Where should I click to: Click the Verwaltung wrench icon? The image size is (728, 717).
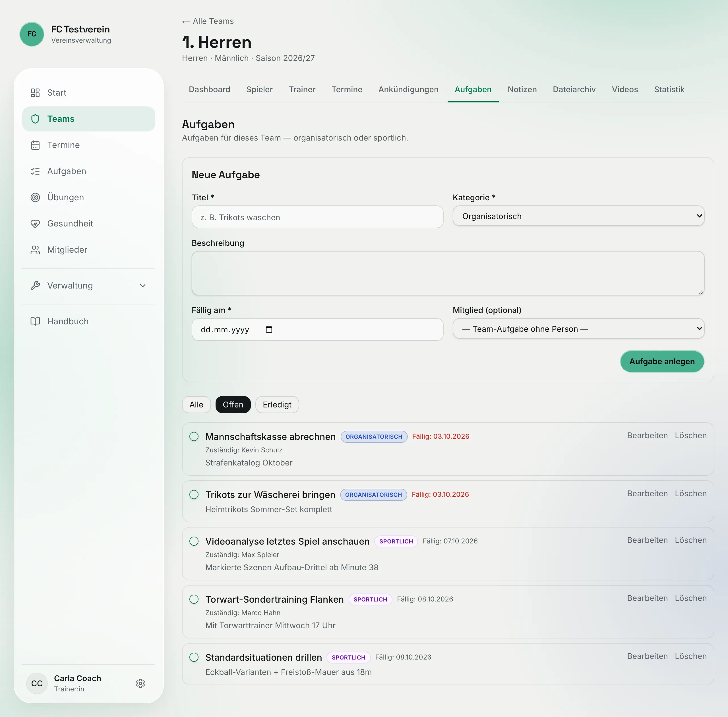click(x=35, y=285)
